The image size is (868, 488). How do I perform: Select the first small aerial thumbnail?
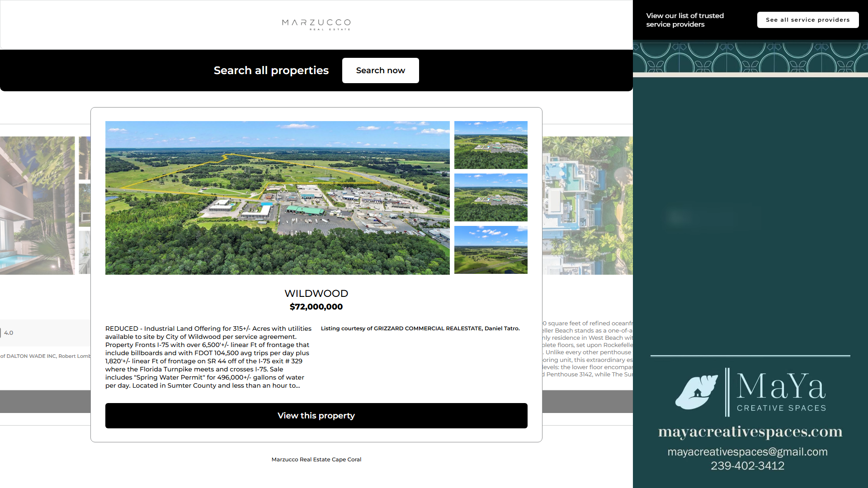coord(491,145)
